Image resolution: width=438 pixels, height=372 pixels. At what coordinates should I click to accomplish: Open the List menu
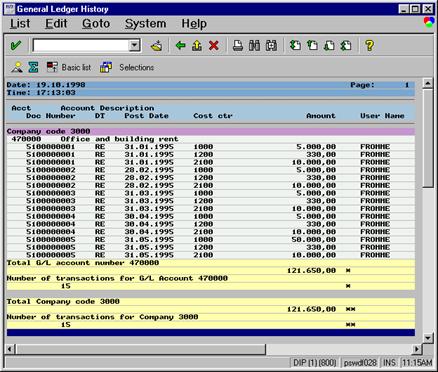(20, 24)
